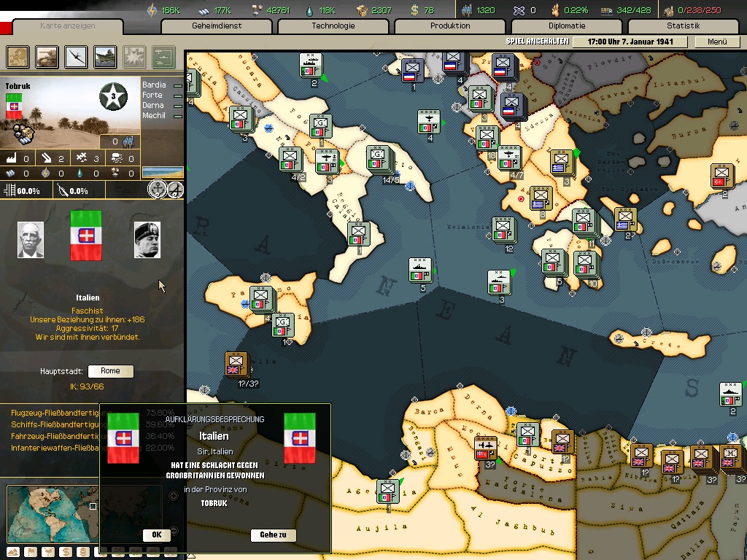The height and width of the screenshot is (560, 747).
Task: Dismiss the battle report with OK
Action: (x=157, y=534)
